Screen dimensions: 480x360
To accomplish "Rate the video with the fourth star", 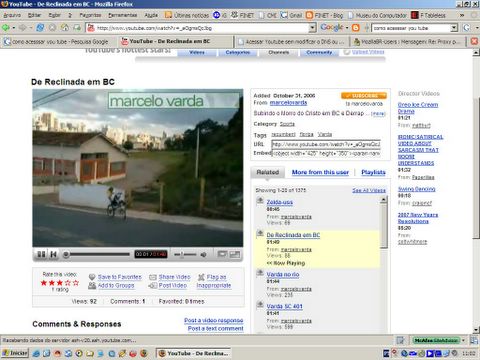I will coord(68,283).
